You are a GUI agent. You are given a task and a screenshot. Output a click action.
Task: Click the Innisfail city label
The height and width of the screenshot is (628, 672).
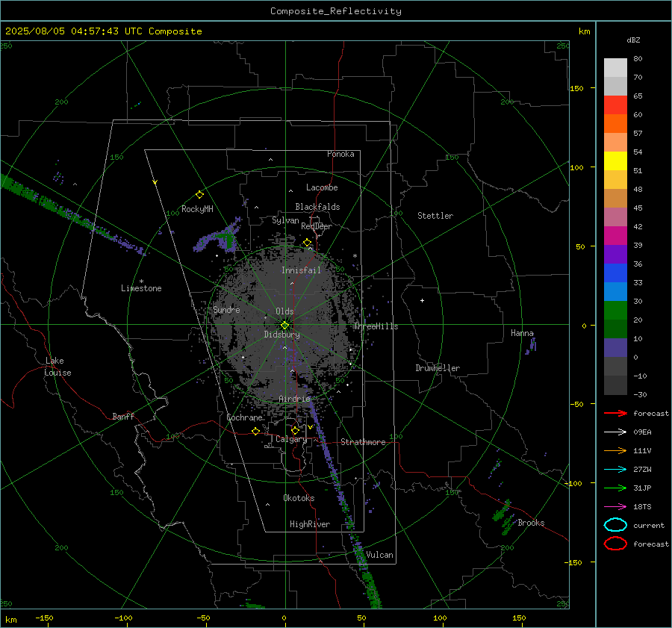[x=301, y=270]
